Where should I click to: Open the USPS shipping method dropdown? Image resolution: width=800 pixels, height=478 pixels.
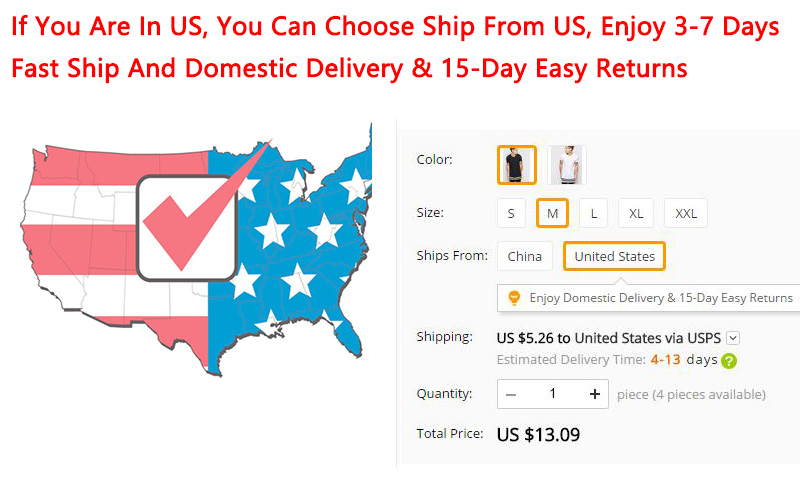point(733,338)
